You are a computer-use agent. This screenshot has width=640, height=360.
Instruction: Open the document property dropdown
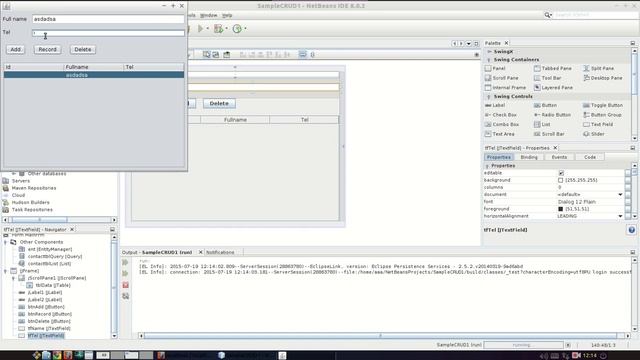pos(620,195)
